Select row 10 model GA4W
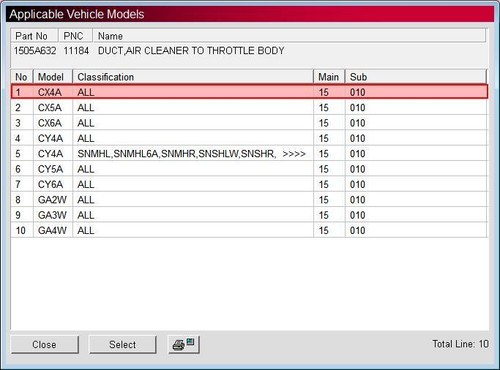This screenshot has width=500, height=370. pos(249,230)
